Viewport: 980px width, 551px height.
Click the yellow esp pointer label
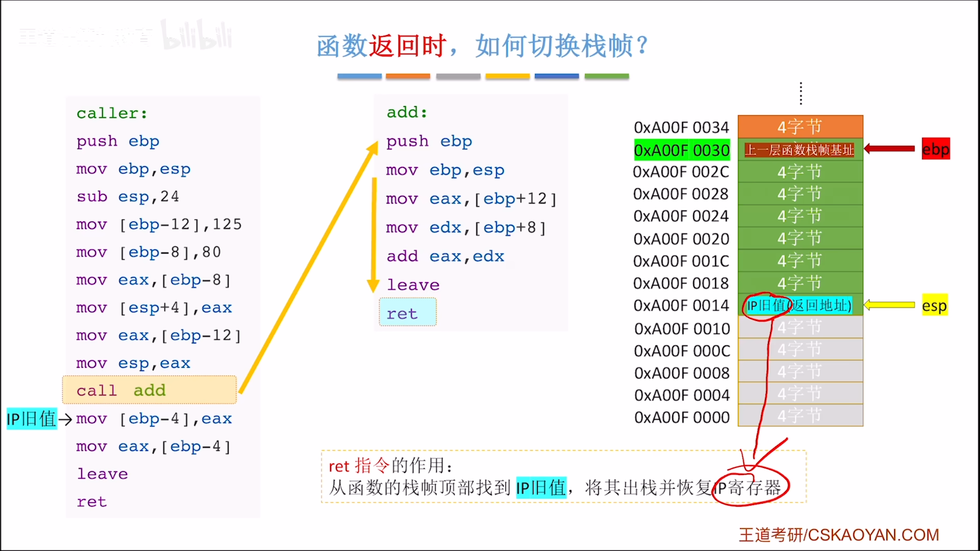(x=934, y=305)
